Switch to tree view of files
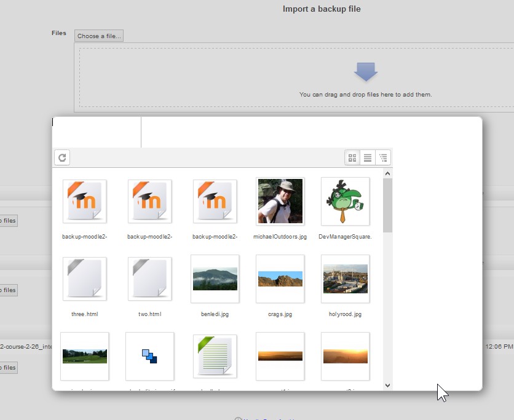This screenshot has width=514, height=420. click(383, 157)
